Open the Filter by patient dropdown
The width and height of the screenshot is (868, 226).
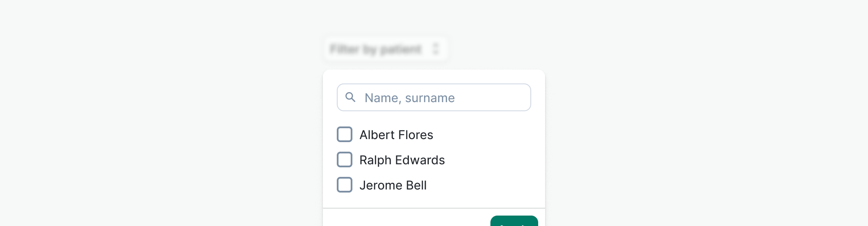pos(385,49)
